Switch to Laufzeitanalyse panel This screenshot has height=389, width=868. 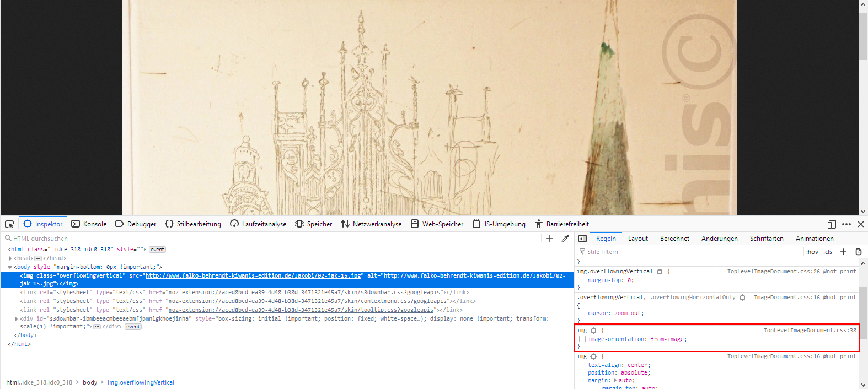click(258, 224)
